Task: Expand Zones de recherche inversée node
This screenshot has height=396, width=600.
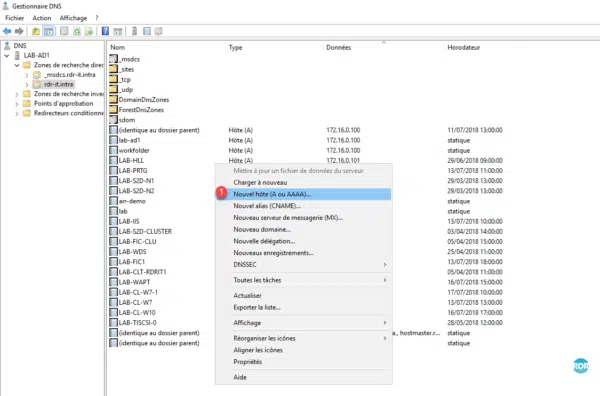Action: click(17, 94)
